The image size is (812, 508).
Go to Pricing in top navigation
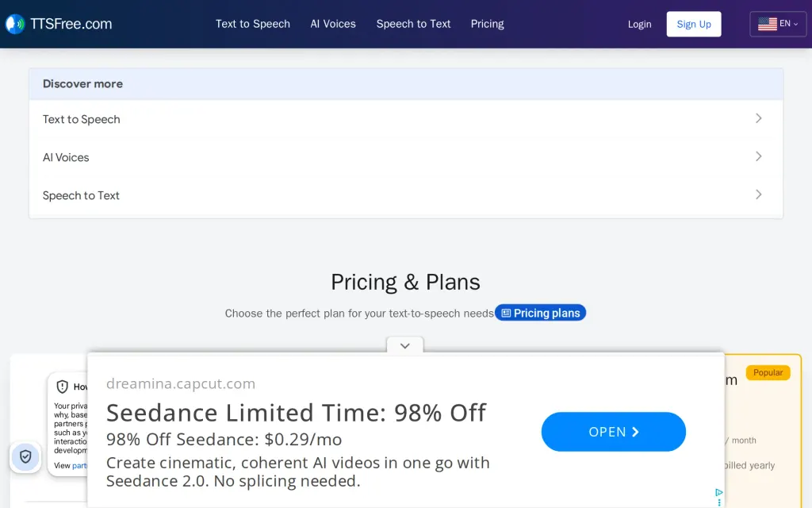[x=488, y=24]
